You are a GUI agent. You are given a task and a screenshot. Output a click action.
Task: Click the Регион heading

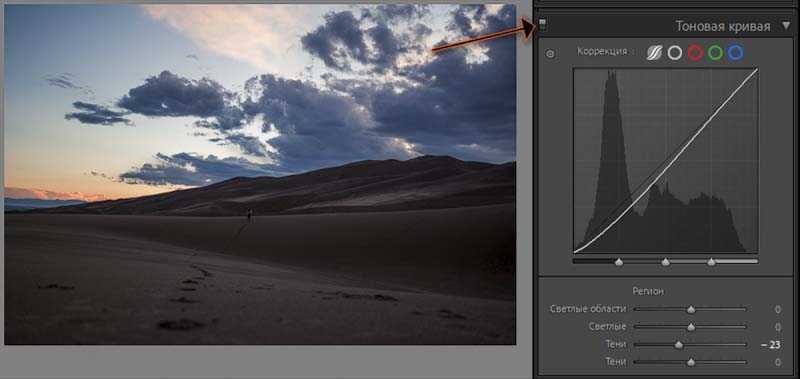coord(648,291)
